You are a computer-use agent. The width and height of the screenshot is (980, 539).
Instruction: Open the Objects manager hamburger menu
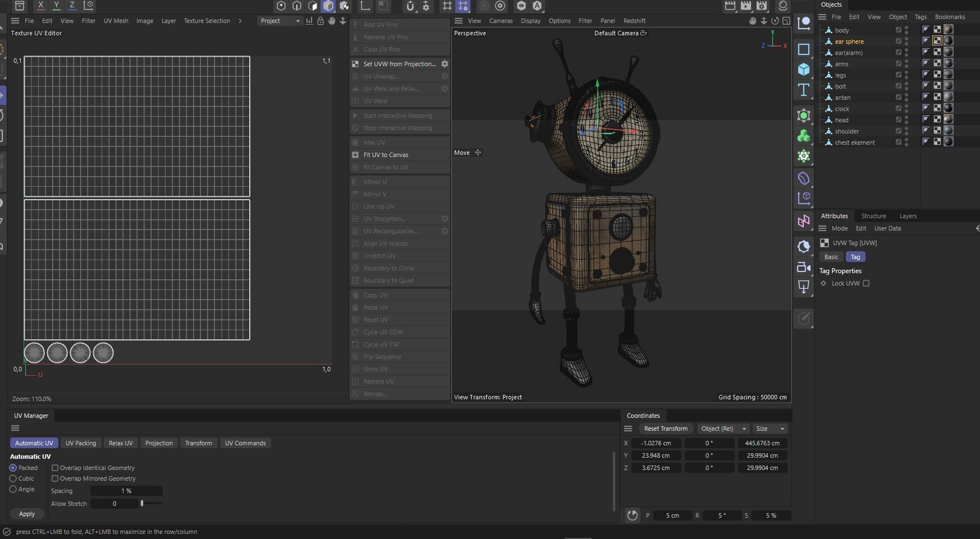click(x=822, y=17)
